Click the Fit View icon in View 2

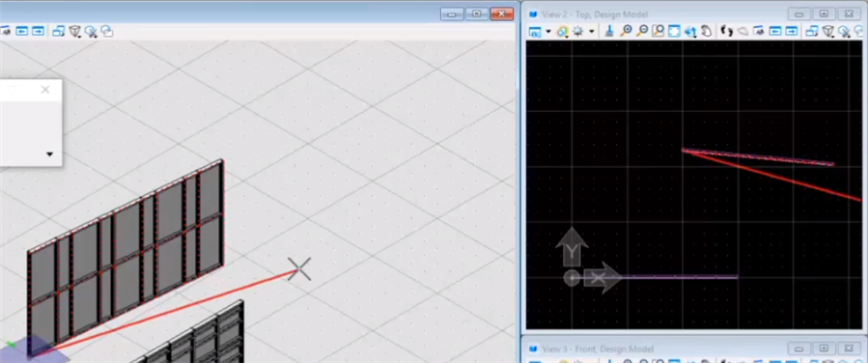tap(674, 31)
